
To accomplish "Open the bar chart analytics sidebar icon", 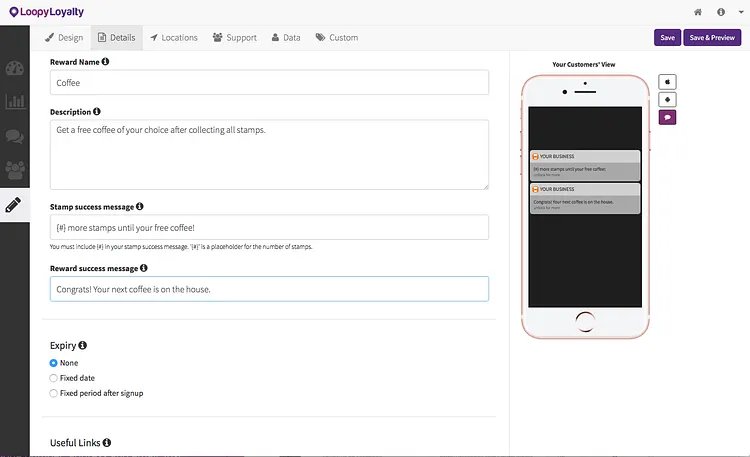I will pyautogui.click(x=14, y=101).
